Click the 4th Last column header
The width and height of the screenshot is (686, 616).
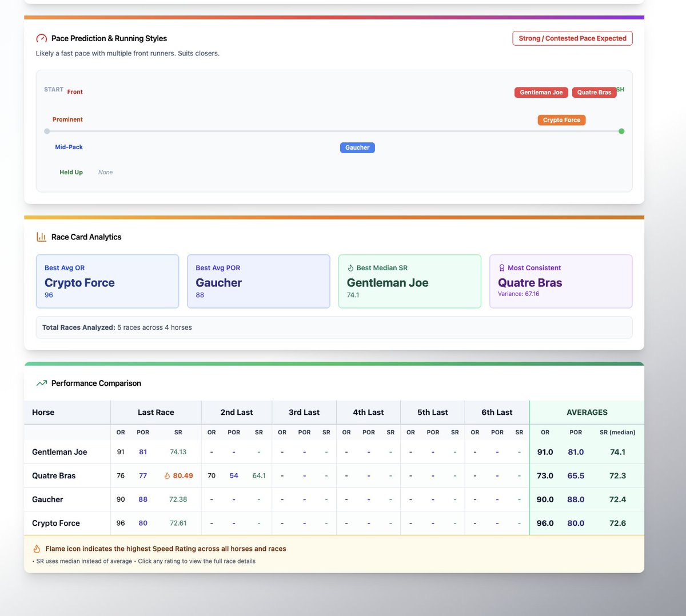click(x=368, y=412)
